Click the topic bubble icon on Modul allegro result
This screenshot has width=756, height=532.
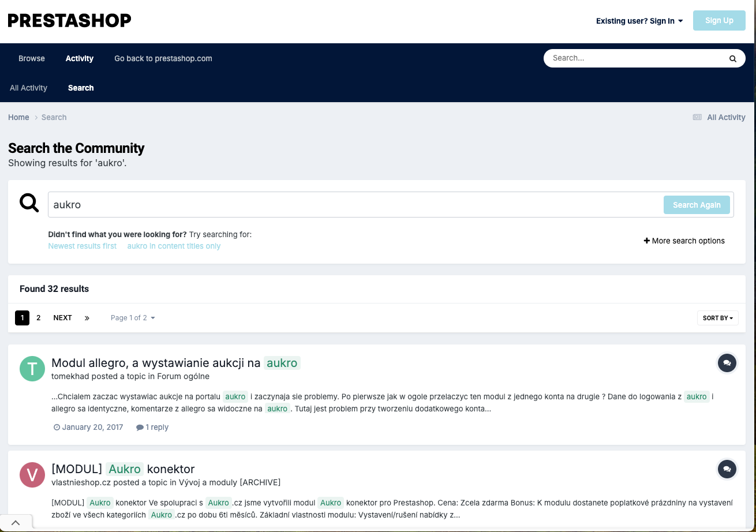(x=727, y=363)
